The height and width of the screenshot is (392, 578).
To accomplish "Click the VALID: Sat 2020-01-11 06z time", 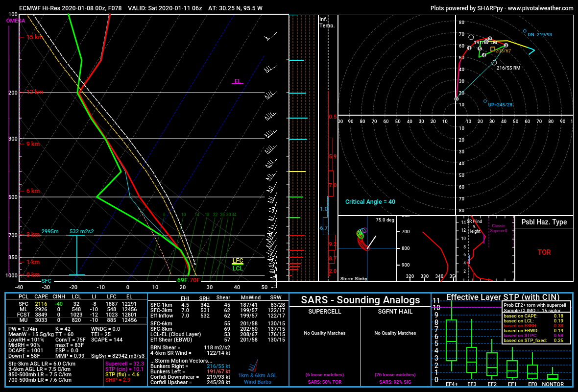I will pyautogui.click(x=165, y=8).
